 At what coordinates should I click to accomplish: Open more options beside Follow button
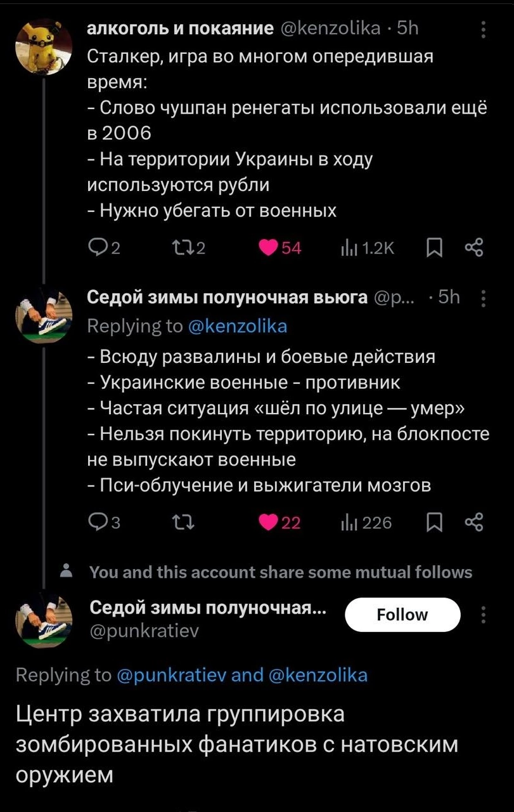click(484, 615)
